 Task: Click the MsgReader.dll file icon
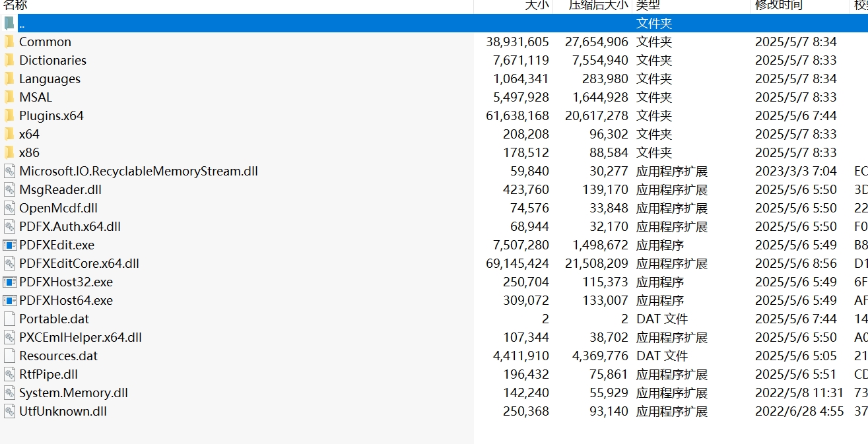point(9,189)
